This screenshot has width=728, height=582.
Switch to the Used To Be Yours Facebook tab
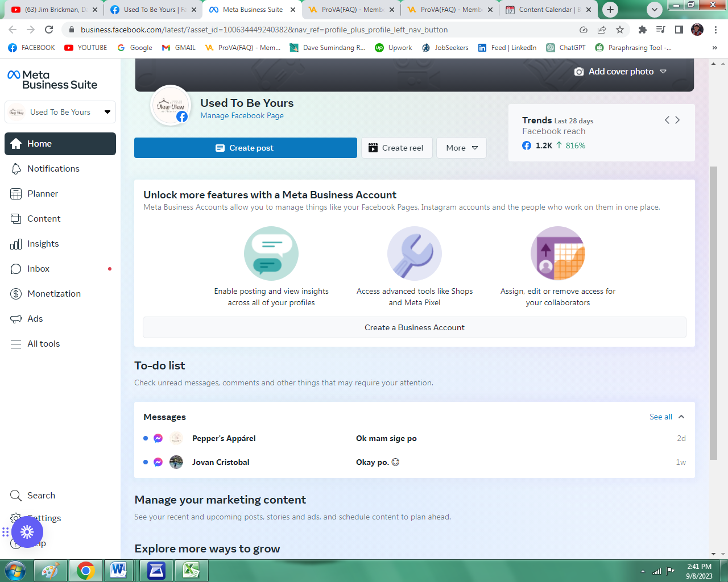[154, 10]
